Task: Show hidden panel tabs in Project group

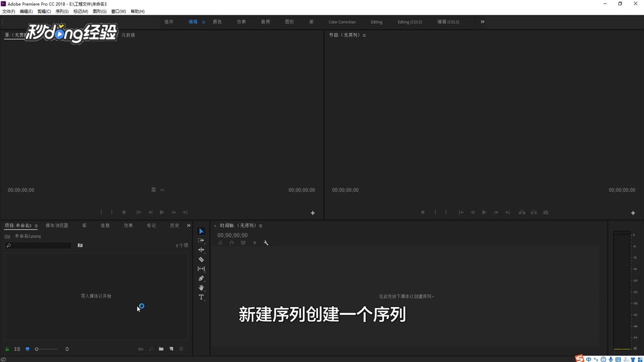Action: 189,225
